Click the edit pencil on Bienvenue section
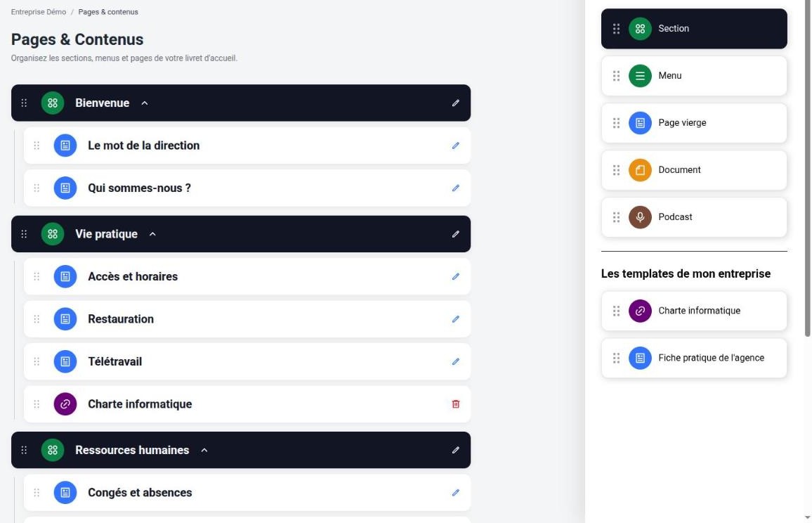The width and height of the screenshot is (812, 523). click(455, 103)
